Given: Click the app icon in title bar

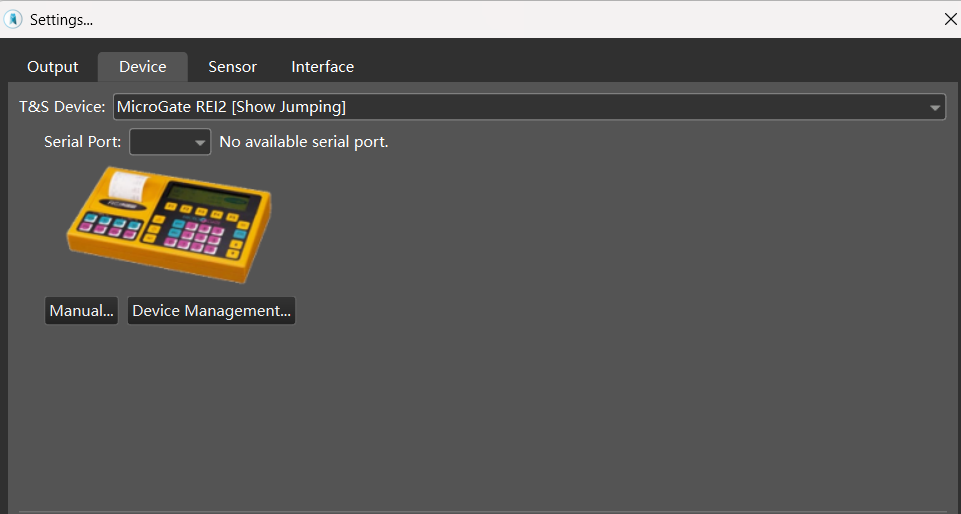Looking at the screenshot, I should pos(14,19).
